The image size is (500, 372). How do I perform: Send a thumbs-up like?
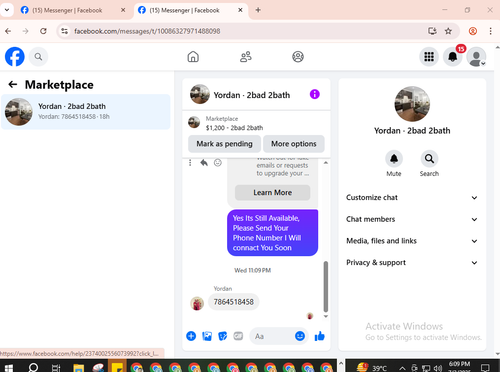tap(319, 336)
